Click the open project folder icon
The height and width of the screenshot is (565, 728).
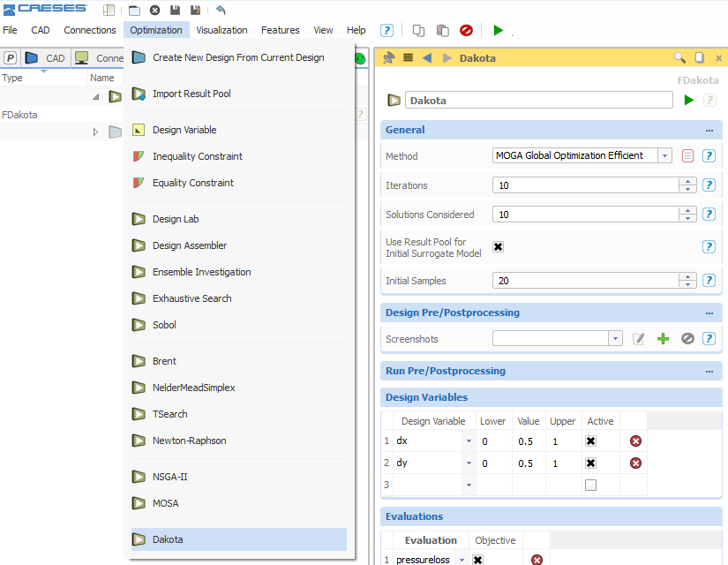click(x=134, y=10)
